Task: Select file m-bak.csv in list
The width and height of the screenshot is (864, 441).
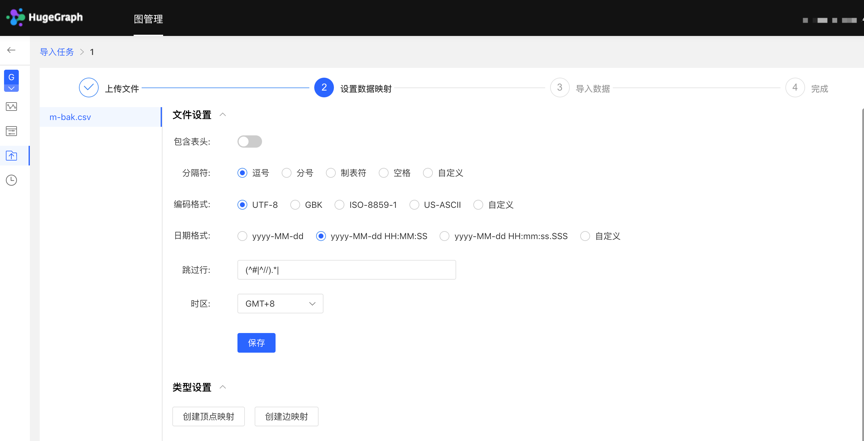Action: [100, 117]
